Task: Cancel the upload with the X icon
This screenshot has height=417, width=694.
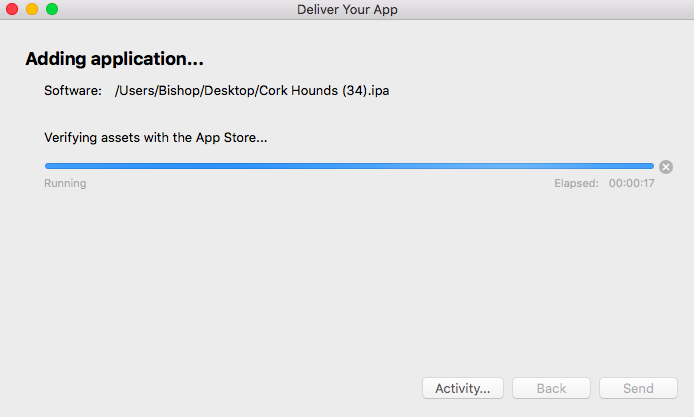Action: click(x=666, y=167)
